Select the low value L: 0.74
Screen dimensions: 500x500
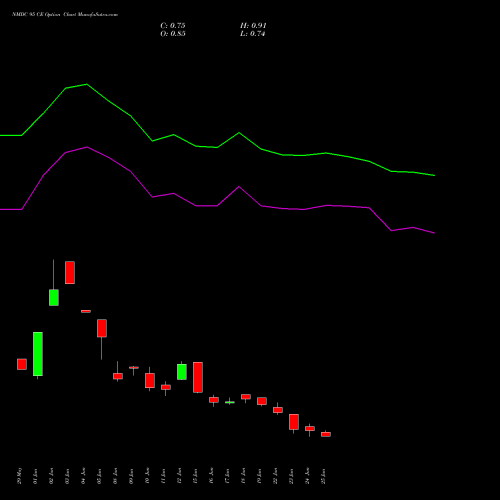(252, 34)
